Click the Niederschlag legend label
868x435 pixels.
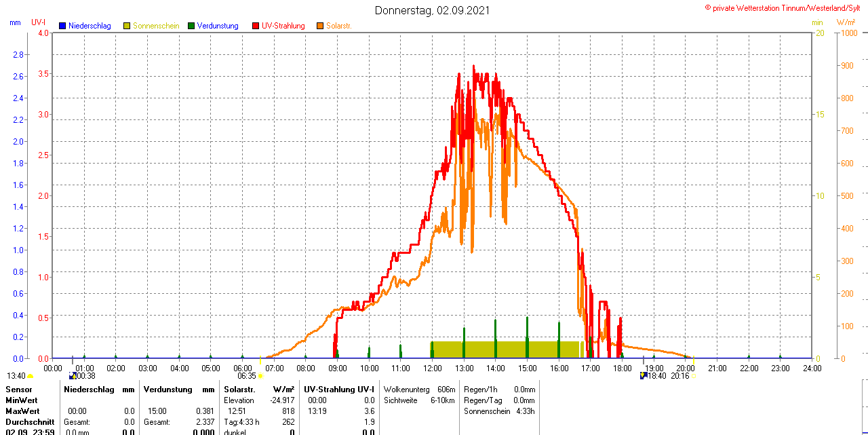click(x=90, y=26)
